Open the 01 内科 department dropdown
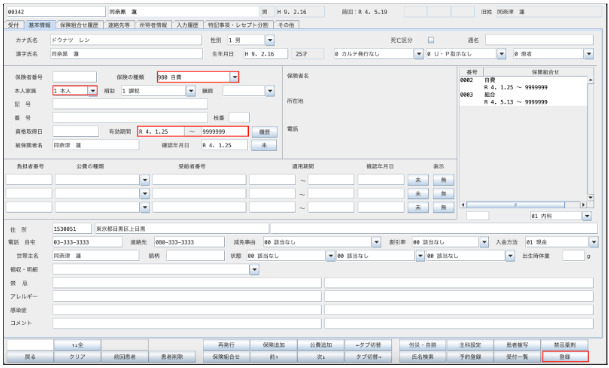609x368 pixels. [586, 216]
